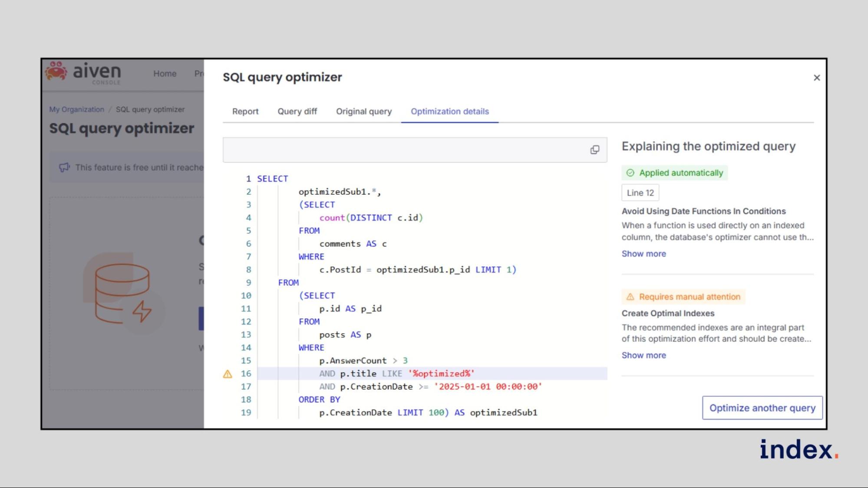Close the SQL query optimizer dialog
868x488 pixels.
click(x=816, y=78)
